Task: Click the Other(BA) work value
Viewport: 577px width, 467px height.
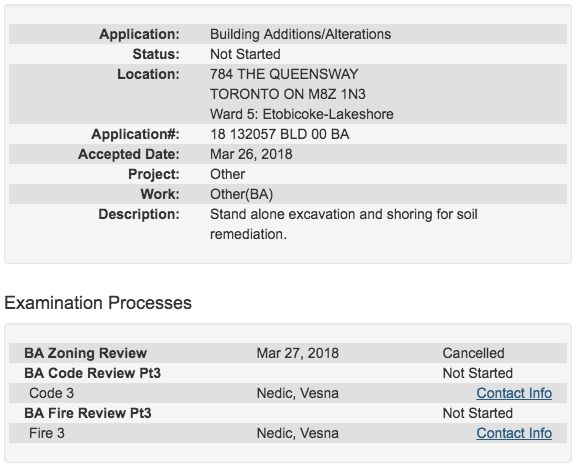Action: [241, 194]
